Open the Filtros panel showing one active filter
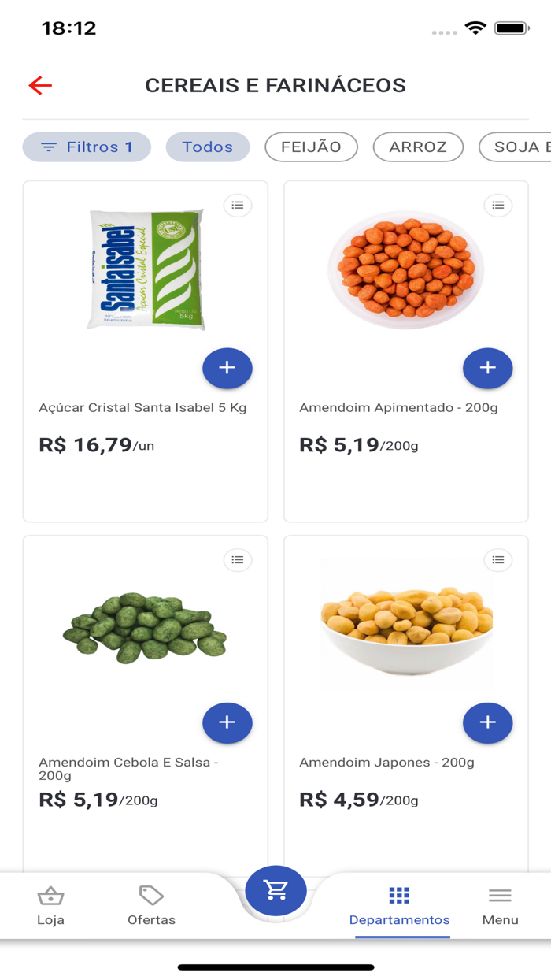Image resolution: width=551 pixels, height=980 pixels. click(86, 147)
